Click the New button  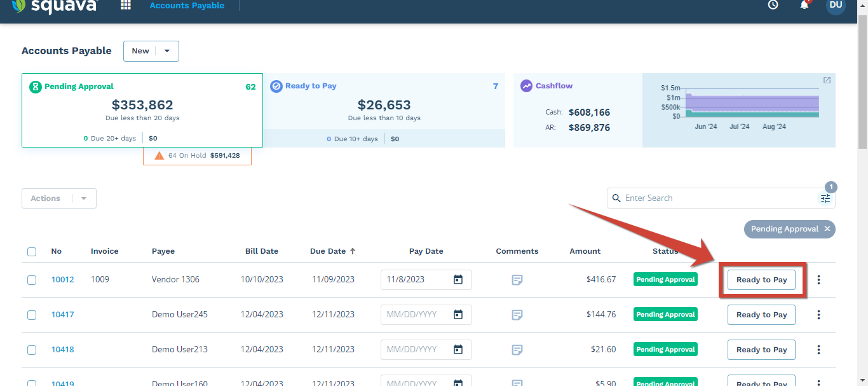[141, 51]
